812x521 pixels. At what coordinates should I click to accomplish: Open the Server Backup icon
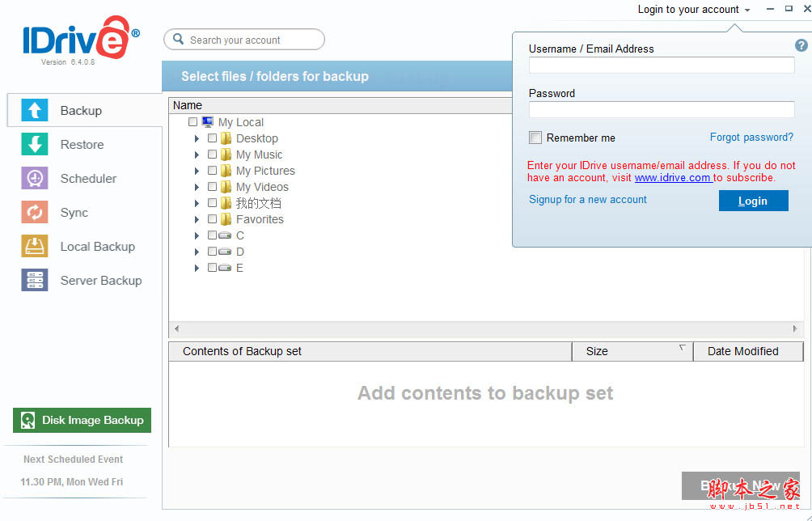pyautogui.click(x=34, y=280)
